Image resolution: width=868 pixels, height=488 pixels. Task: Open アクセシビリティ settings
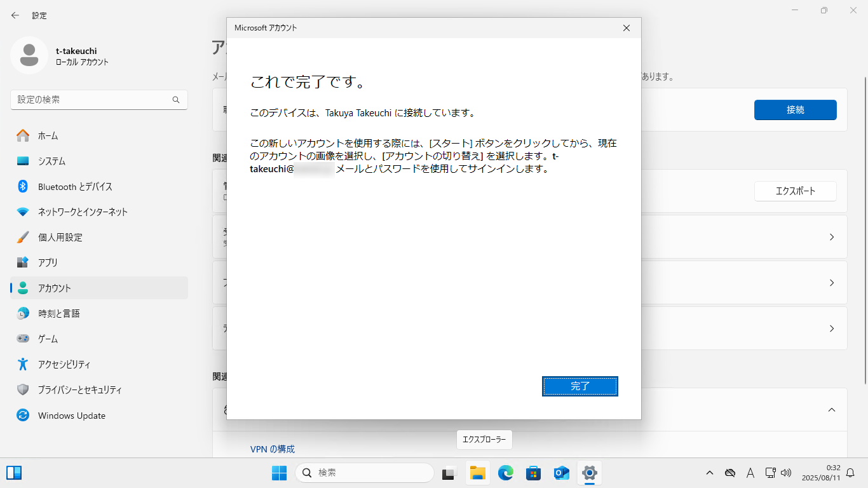[x=99, y=364]
